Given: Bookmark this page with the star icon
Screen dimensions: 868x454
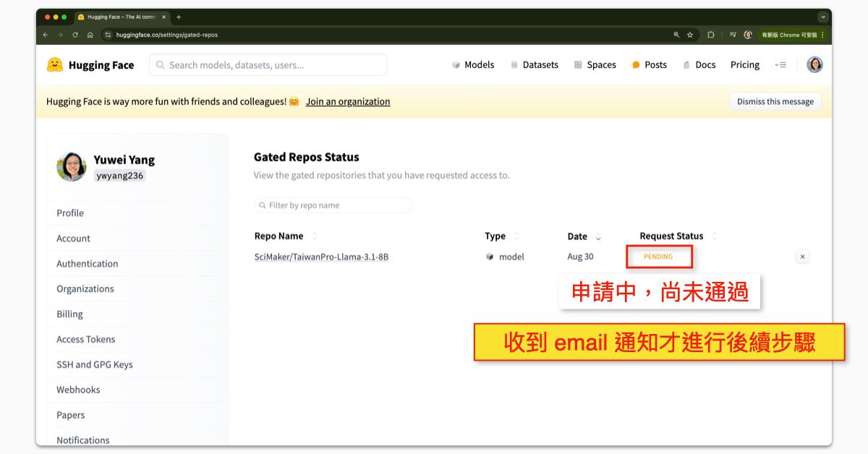Looking at the screenshot, I should click(x=690, y=35).
